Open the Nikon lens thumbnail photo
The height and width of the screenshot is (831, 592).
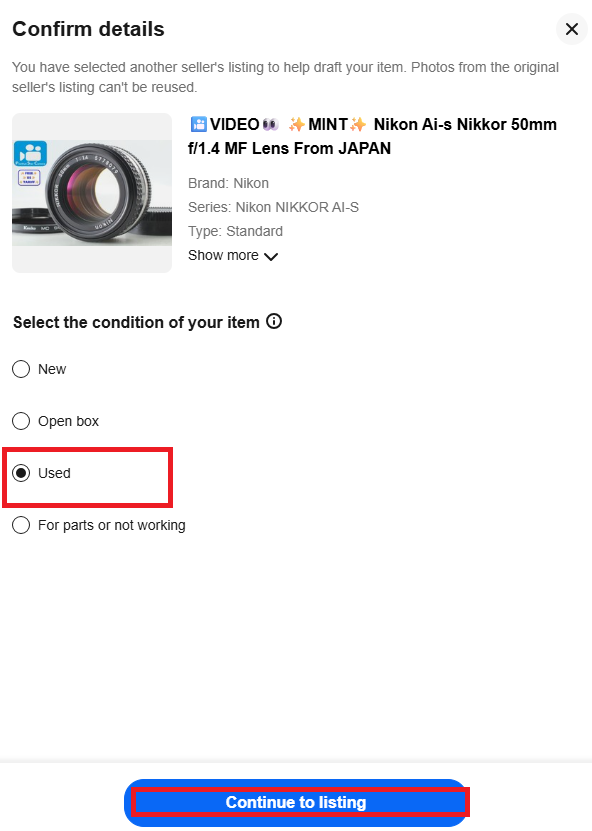pos(92,193)
